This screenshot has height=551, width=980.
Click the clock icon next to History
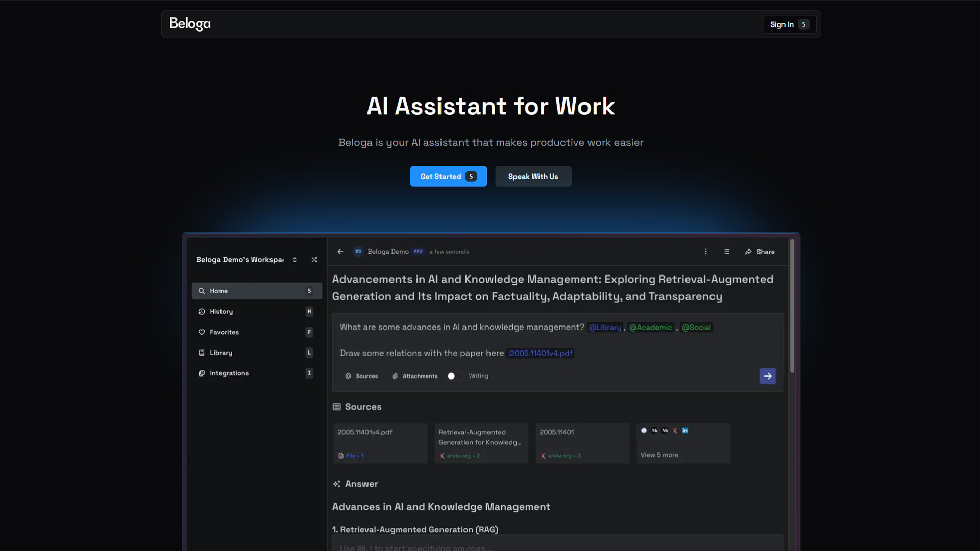pos(202,312)
